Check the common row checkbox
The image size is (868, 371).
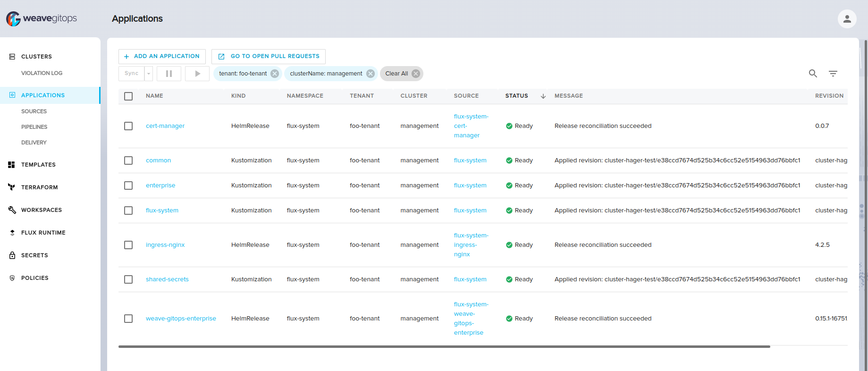128,160
